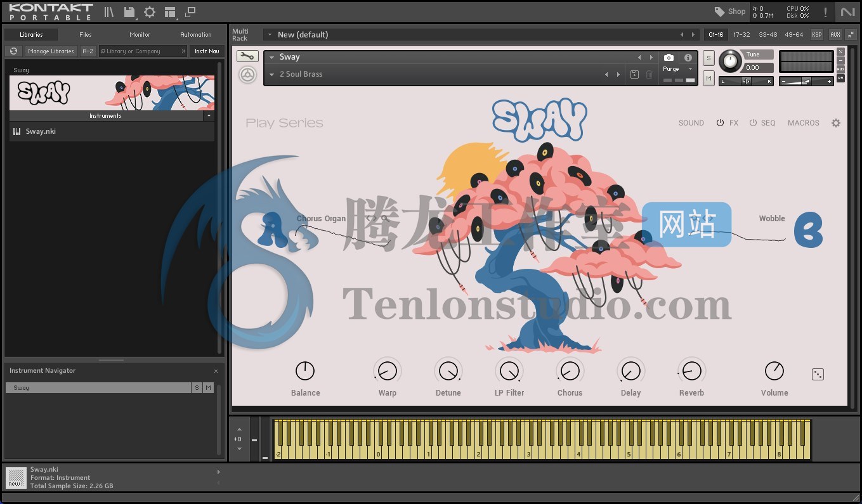Switch to the Monitor tab
This screenshot has width=862, height=504.
click(140, 35)
